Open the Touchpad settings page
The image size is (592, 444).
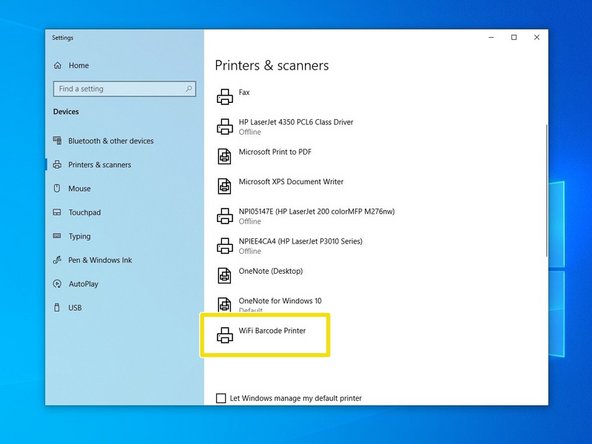click(85, 212)
